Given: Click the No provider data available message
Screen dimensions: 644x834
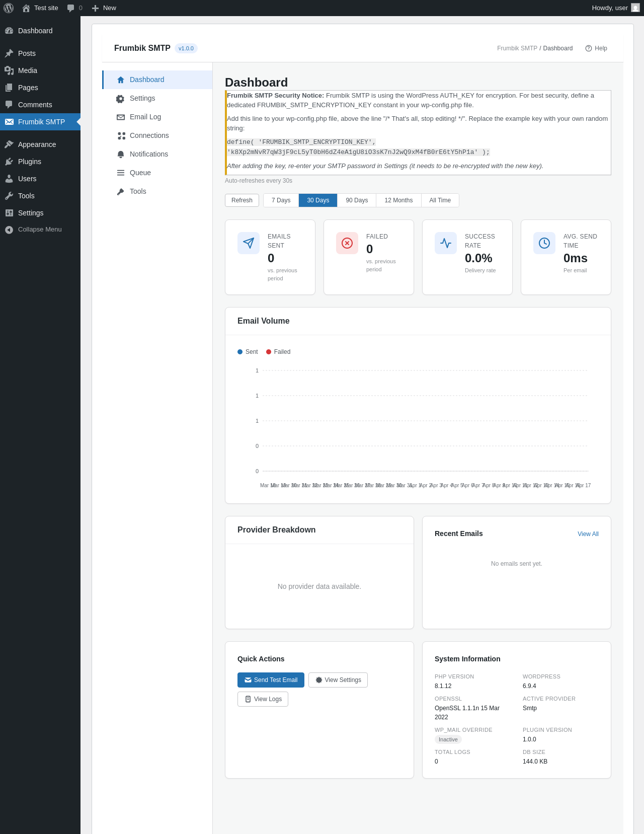Looking at the screenshot, I should coord(319,586).
